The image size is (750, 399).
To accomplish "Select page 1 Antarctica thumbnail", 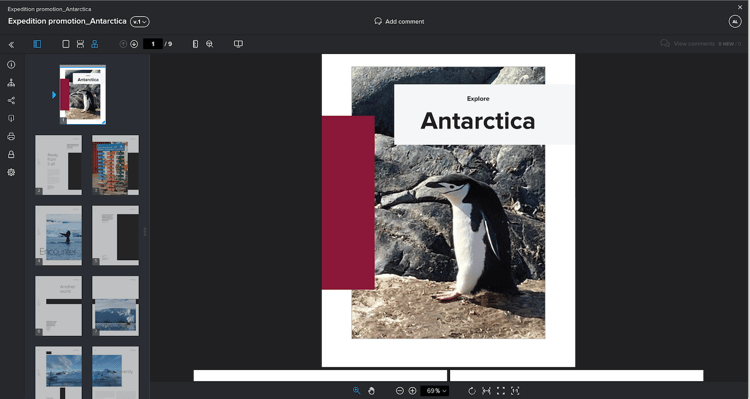I will click(x=83, y=95).
